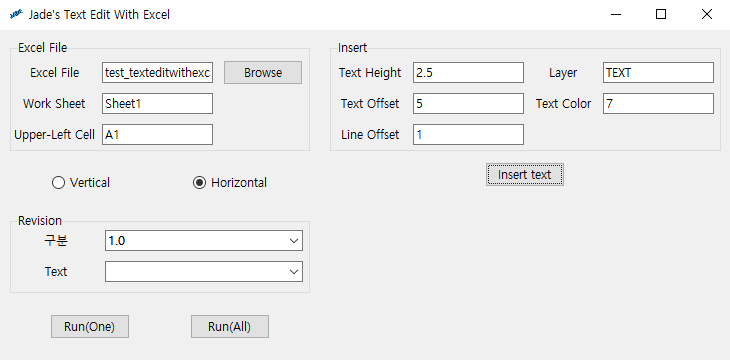730x360 pixels.
Task: Click the Work Sheet input field
Action: tap(157, 103)
